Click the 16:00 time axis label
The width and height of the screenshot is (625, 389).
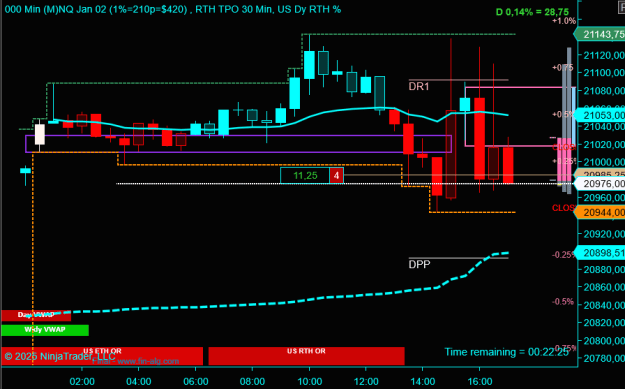click(x=480, y=381)
